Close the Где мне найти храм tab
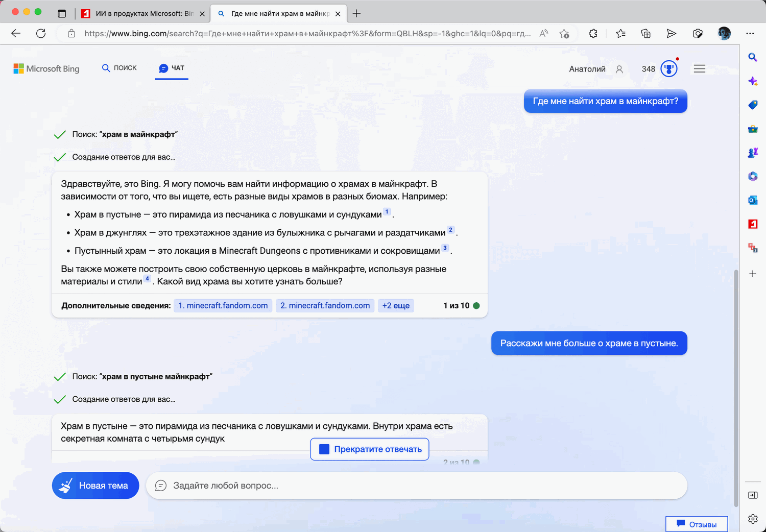The image size is (766, 532). 338,14
